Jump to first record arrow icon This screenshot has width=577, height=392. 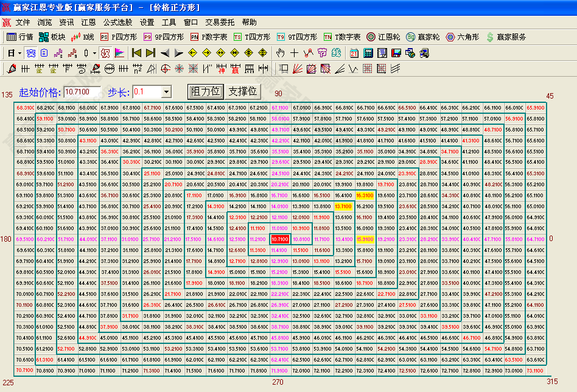coord(136,53)
